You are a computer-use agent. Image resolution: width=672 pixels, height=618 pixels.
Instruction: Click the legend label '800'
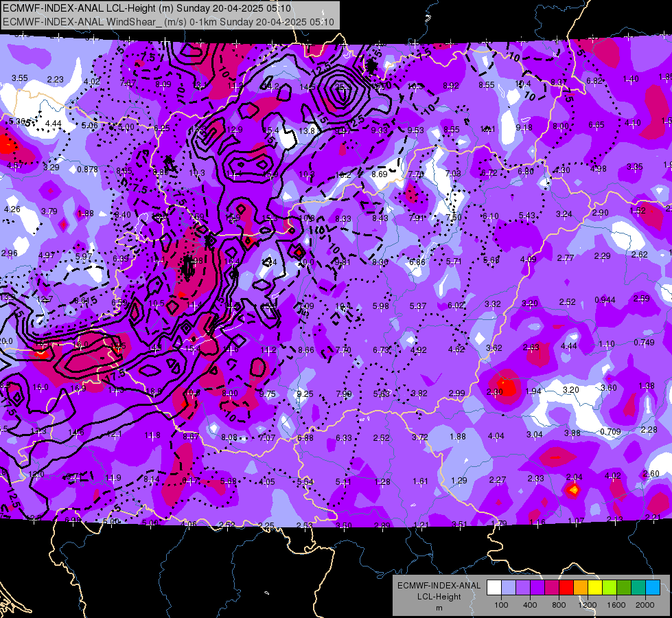tap(559, 605)
